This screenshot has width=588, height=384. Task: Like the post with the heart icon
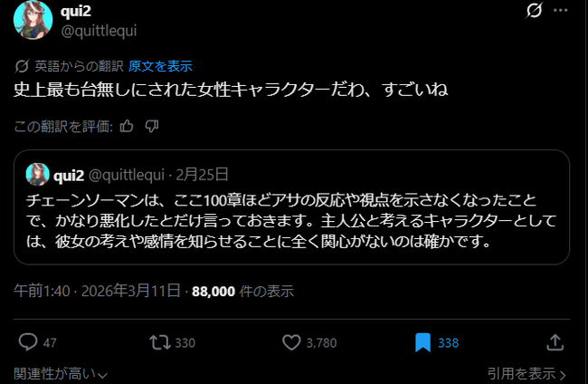pyautogui.click(x=291, y=342)
